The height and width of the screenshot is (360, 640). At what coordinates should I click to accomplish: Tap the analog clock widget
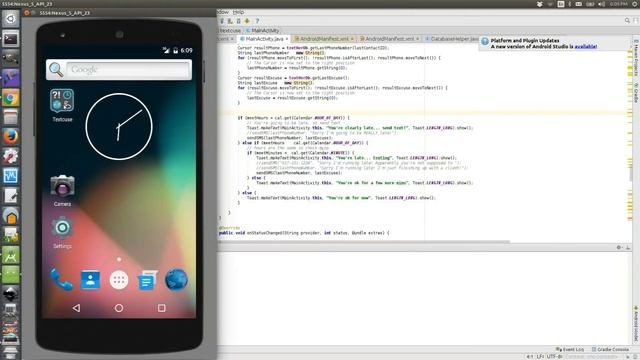(x=119, y=127)
